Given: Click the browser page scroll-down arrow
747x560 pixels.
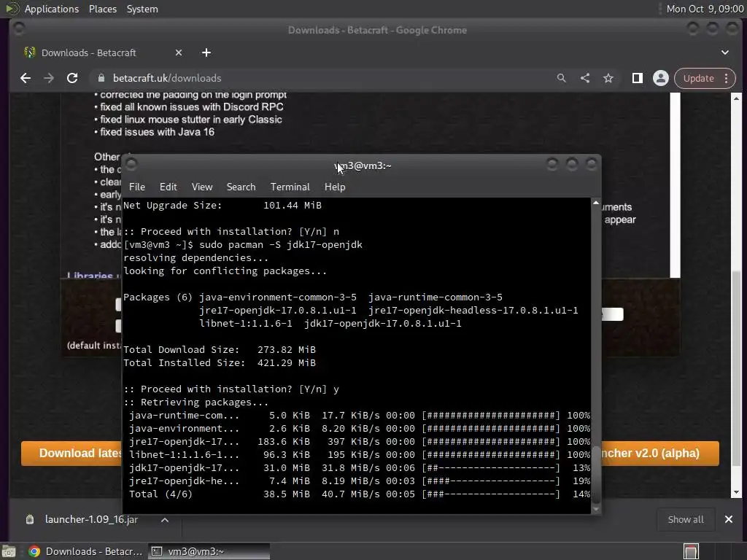Looking at the screenshot, I should click(x=736, y=492).
